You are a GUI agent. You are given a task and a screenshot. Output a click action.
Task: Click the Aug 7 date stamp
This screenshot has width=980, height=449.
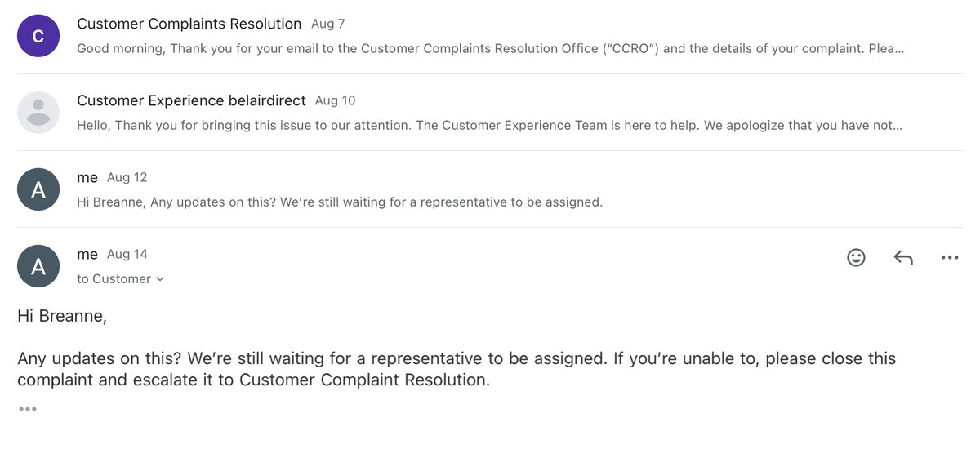(328, 24)
